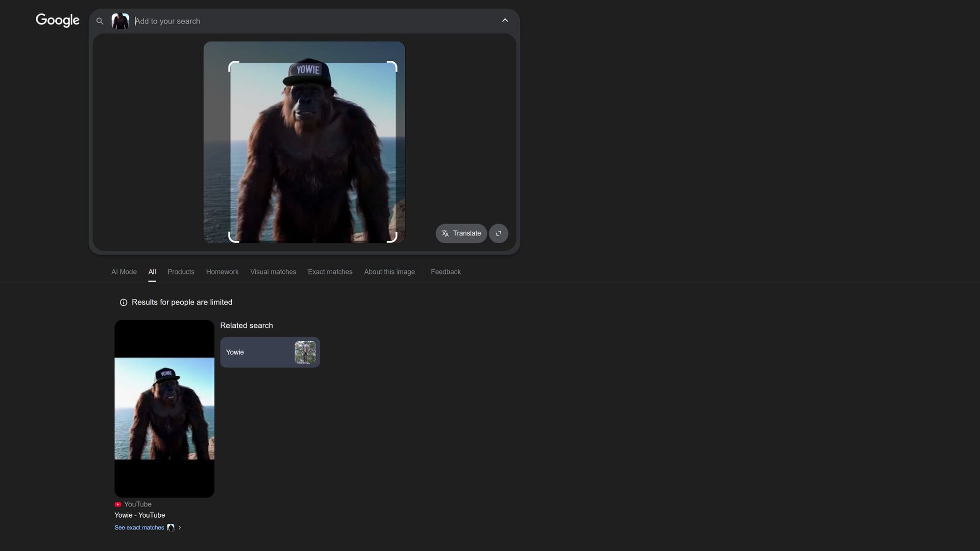The image size is (980, 551).
Task: Open the Yowie - YouTube result link
Action: pyautogui.click(x=139, y=515)
